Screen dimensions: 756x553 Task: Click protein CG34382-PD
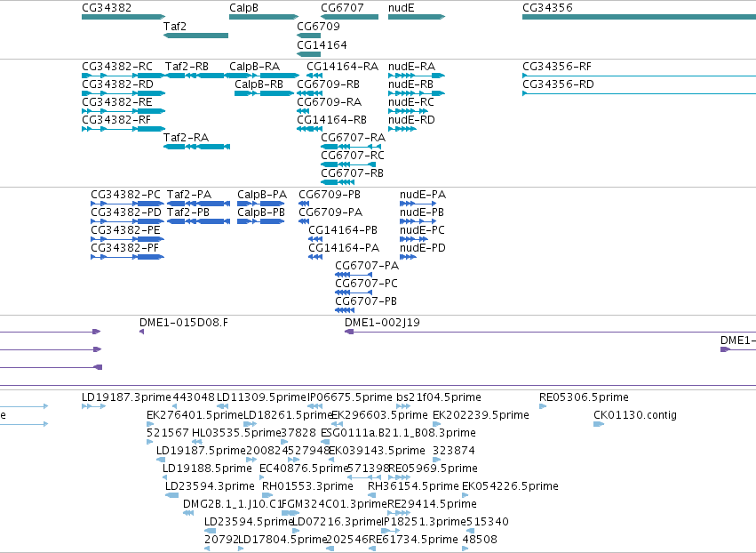(x=127, y=221)
